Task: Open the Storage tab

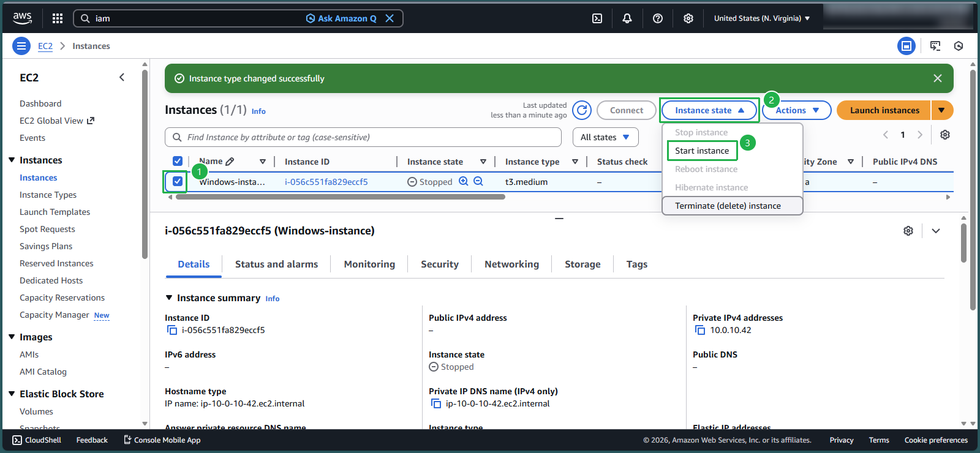Action: pos(582,264)
